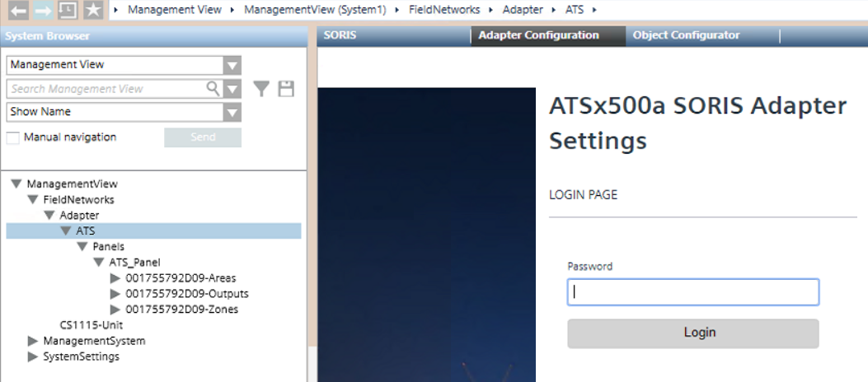Enable Manual navigation checkbox
Image resolution: width=868 pixels, height=382 pixels.
point(13,137)
